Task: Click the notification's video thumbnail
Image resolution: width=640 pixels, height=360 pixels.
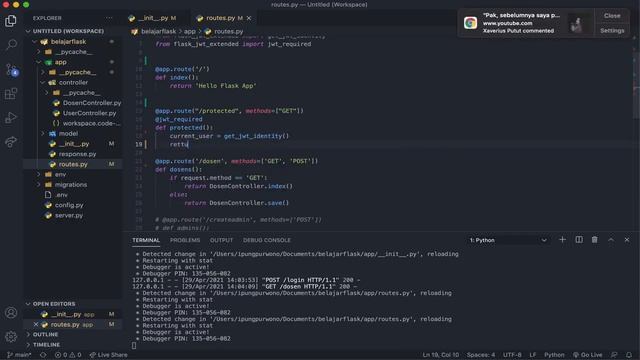Action: pyautogui.click(x=577, y=23)
